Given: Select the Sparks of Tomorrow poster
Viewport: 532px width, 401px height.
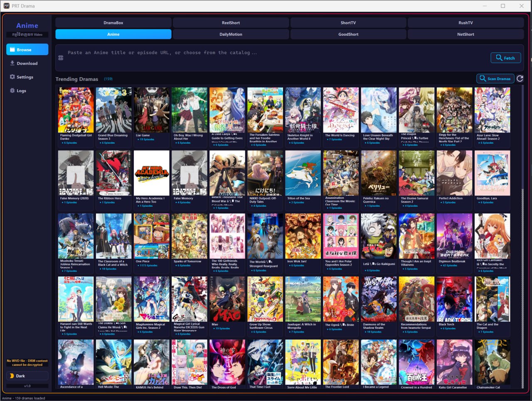Looking at the screenshot, I should pos(190,236).
